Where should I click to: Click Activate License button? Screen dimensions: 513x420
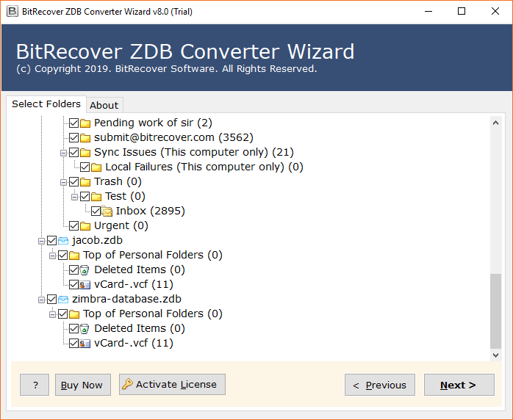[x=172, y=384]
